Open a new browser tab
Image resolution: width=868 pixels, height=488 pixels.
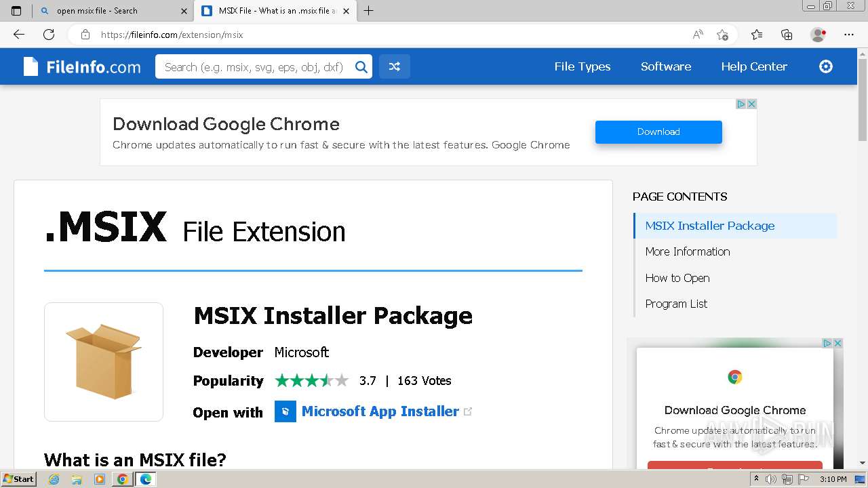[368, 11]
